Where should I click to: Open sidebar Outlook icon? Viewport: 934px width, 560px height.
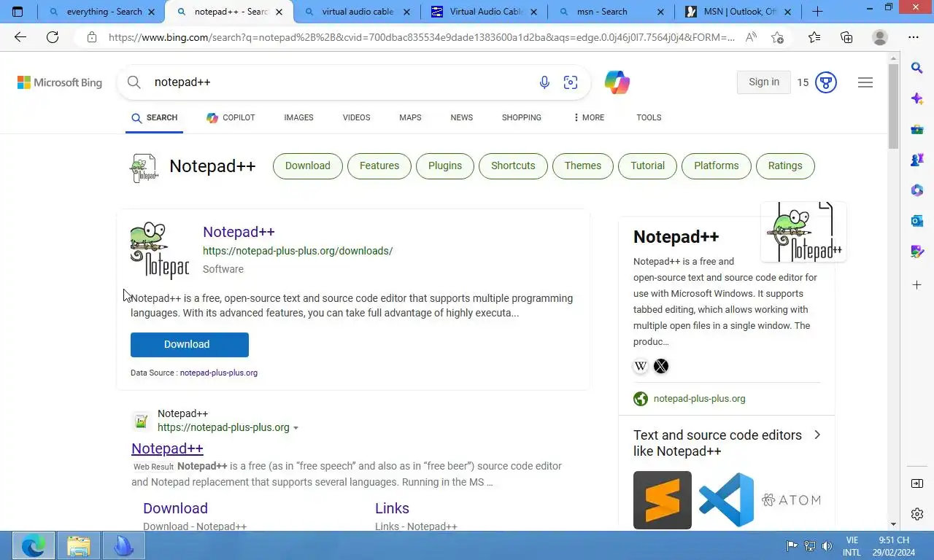(917, 221)
